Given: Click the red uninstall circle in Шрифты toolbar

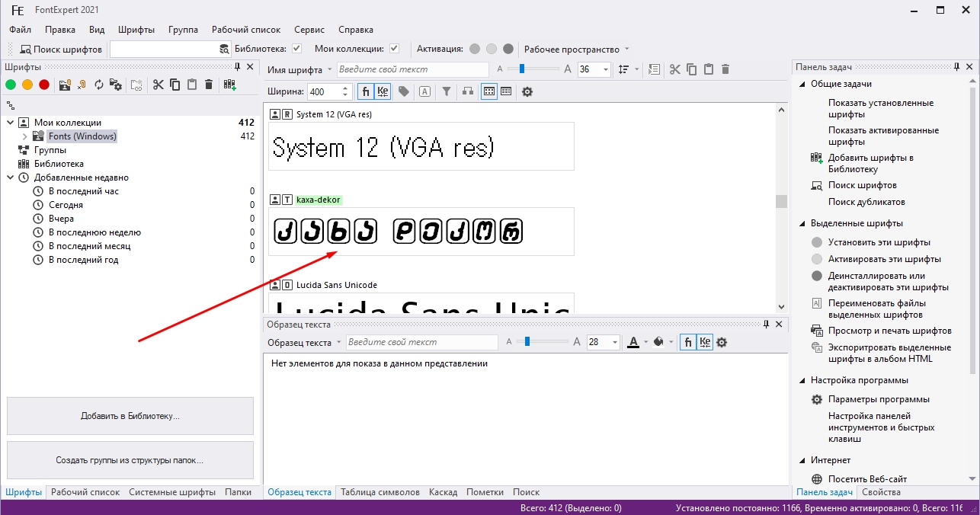Looking at the screenshot, I should [44, 85].
